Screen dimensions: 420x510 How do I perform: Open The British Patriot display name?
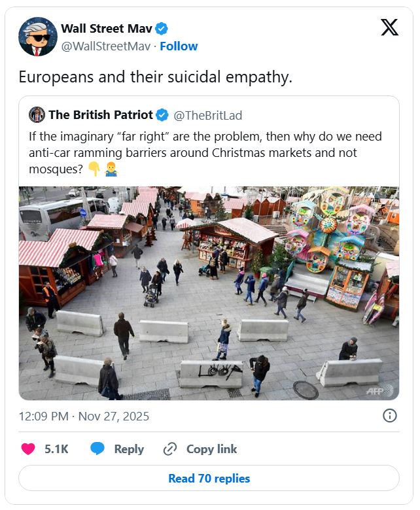(100, 115)
